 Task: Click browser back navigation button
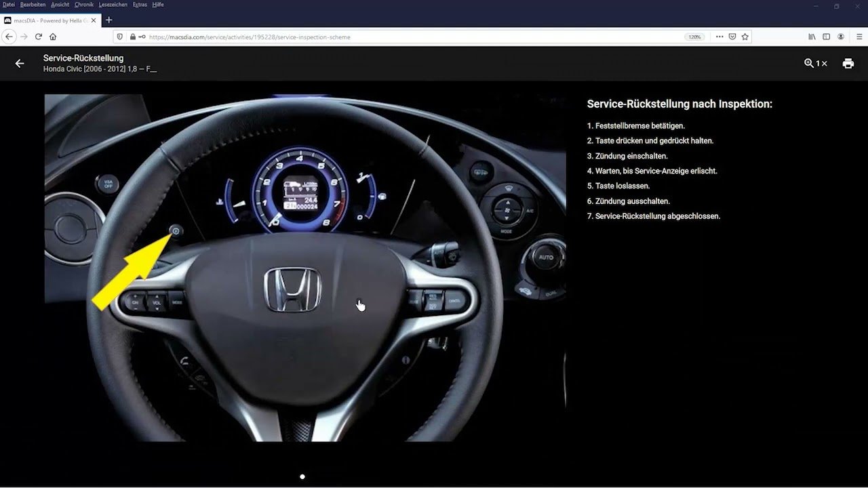tap(9, 37)
